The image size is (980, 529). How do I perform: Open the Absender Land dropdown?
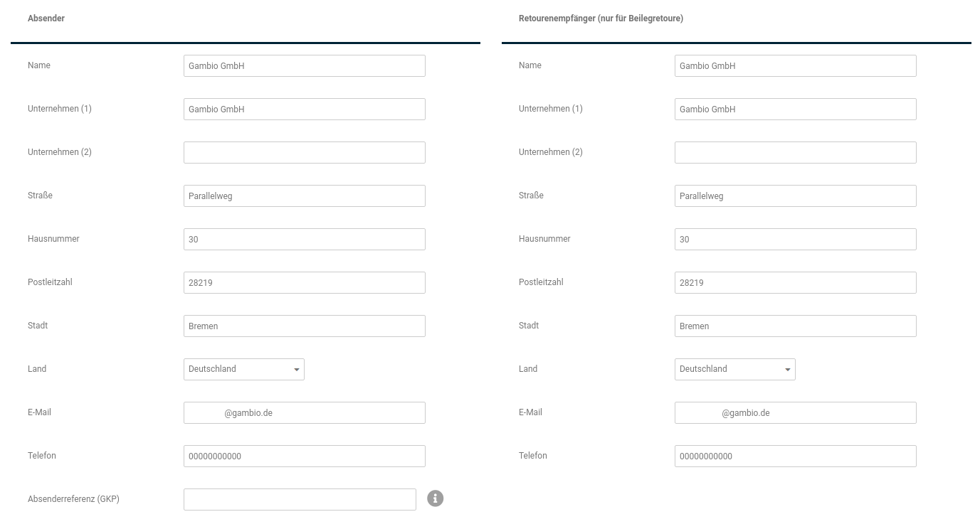click(x=244, y=369)
